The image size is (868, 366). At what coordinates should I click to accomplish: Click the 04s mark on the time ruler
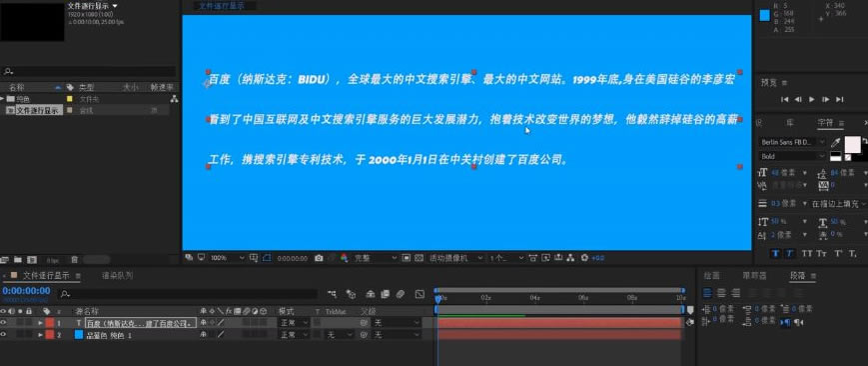[x=534, y=298]
